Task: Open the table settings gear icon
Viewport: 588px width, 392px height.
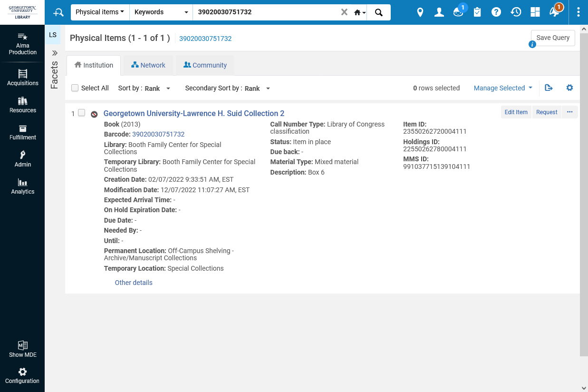Action: (x=569, y=88)
